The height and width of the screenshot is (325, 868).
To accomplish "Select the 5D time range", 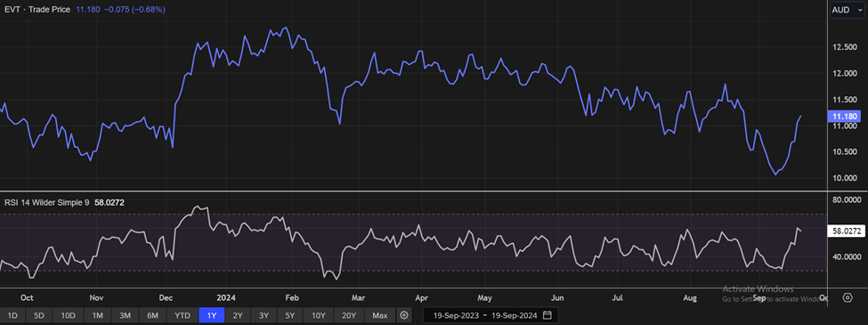I will 39,315.
